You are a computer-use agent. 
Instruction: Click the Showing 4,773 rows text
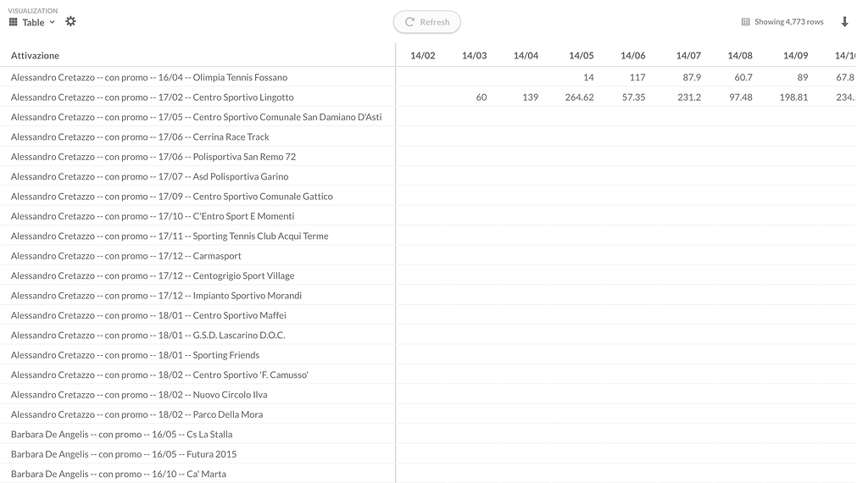tap(788, 22)
